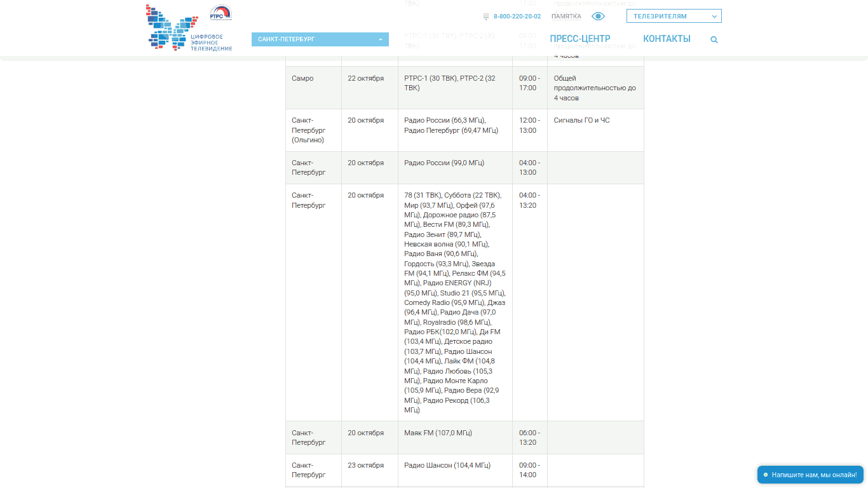
Task: Click the 09:00 - 14:00 time cell
Action: point(530,470)
